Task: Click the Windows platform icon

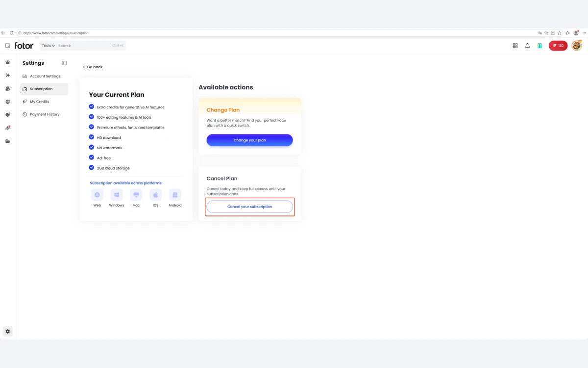Action: [x=117, y=195]
